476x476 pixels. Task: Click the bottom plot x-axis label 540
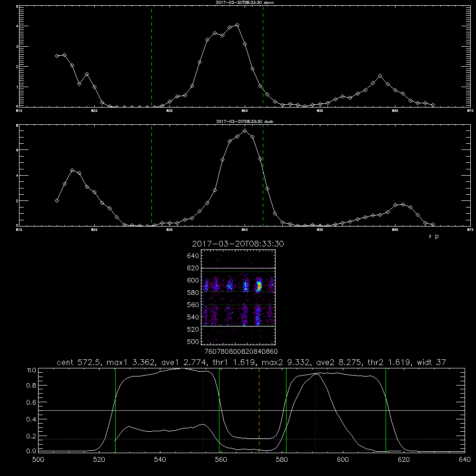point(160,460)
